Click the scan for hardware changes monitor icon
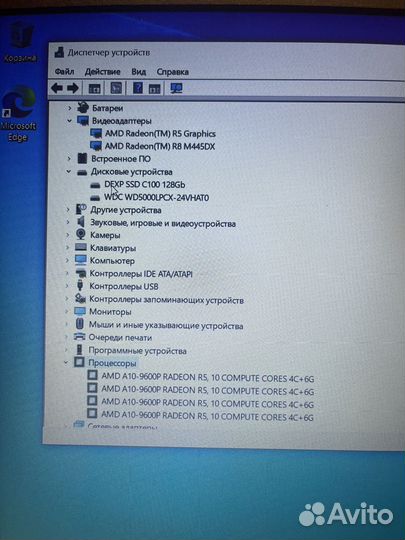The width and height of the screenshot is (405, 540). coord(176,89)
